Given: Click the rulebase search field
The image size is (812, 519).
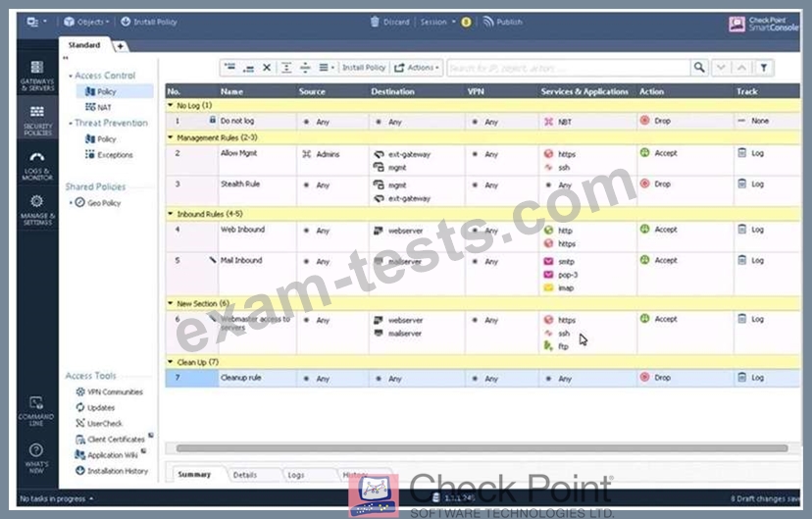Looking at the screenshot, I should click(x=569, y=68).
